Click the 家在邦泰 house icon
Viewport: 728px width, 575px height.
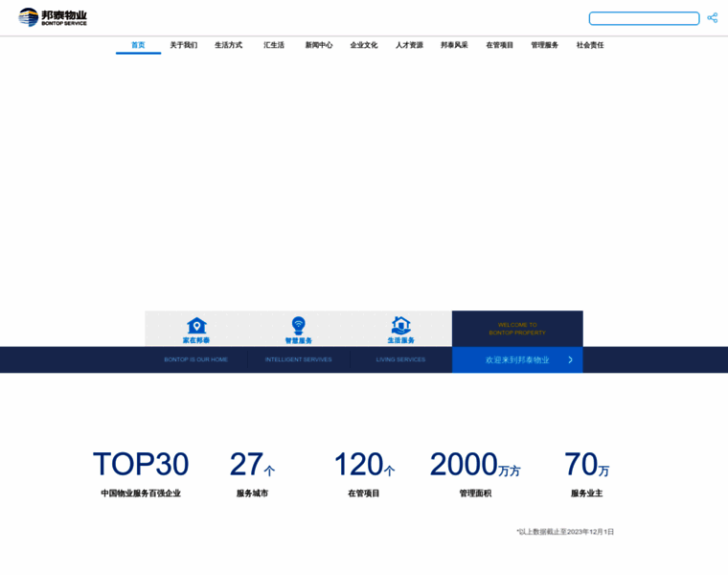[x=196, y=325]
